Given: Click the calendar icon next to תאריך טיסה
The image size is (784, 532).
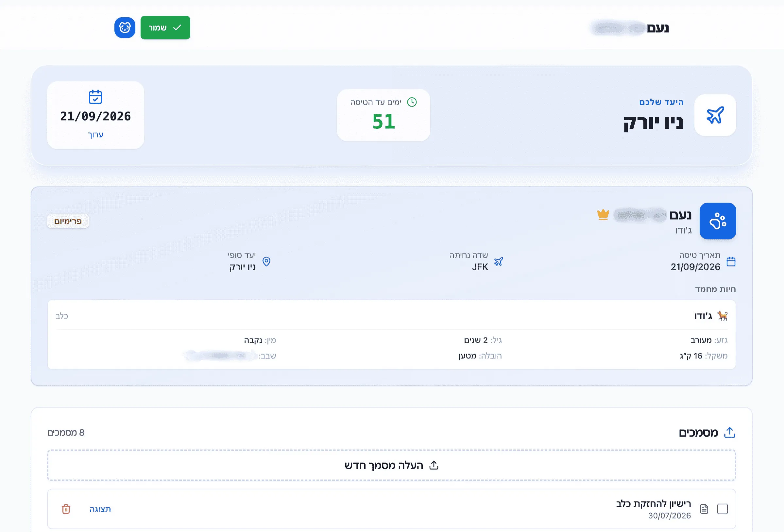Looking at the screenshot, I should [x=731, y=261].
